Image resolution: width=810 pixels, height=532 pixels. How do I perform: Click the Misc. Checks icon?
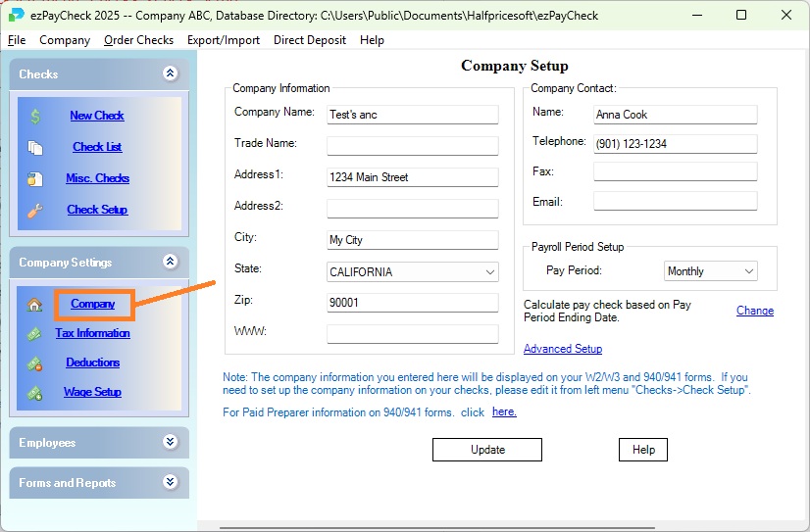coord(35,178)
